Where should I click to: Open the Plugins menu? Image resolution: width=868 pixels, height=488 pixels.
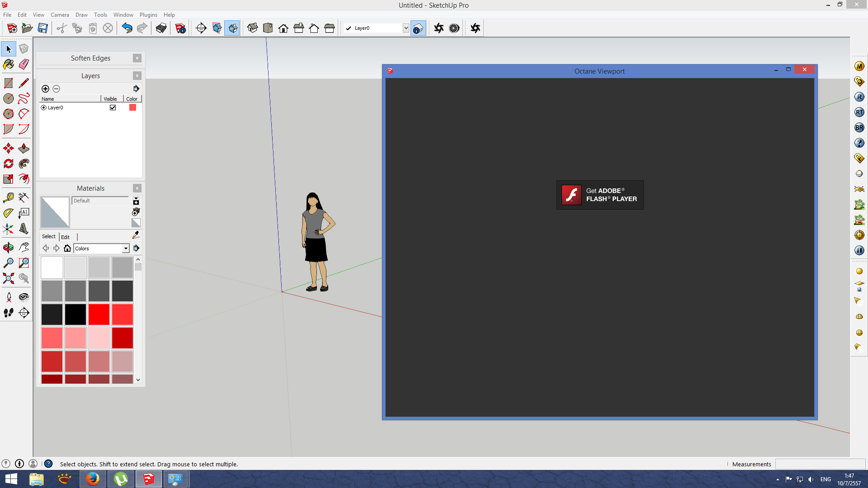pyautogui.click(x=148, y=15)
